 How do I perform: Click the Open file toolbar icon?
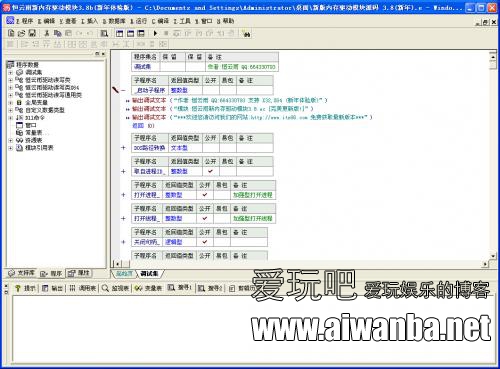[21, 33]
